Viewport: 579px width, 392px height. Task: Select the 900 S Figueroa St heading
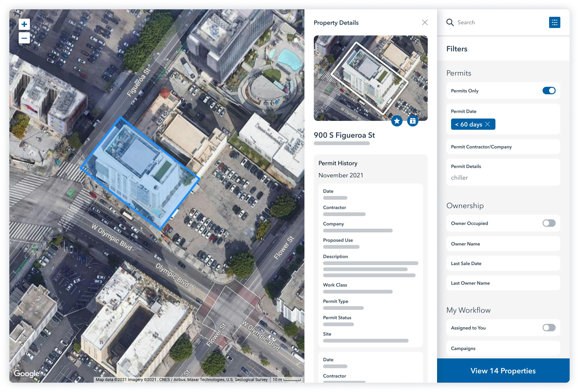[x=344, y=135]
